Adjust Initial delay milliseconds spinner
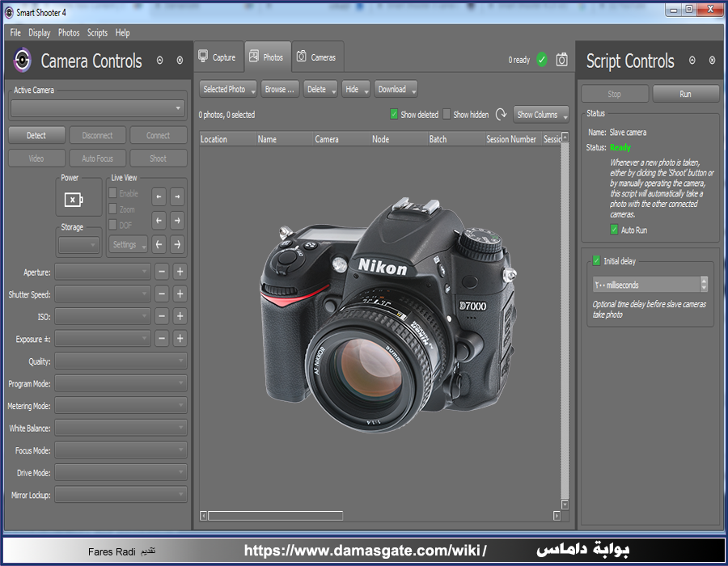The width and height of the screenshot is (728, 566). (704, 284)
